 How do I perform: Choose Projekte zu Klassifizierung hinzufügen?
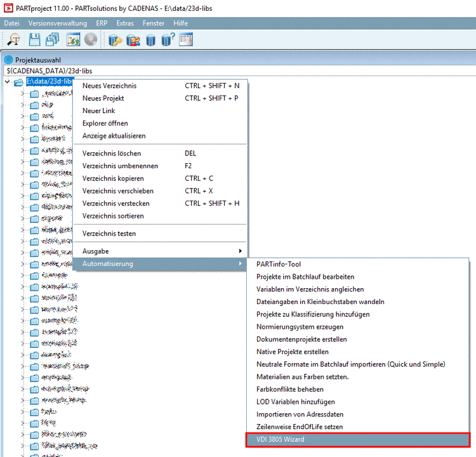(358, 314)
